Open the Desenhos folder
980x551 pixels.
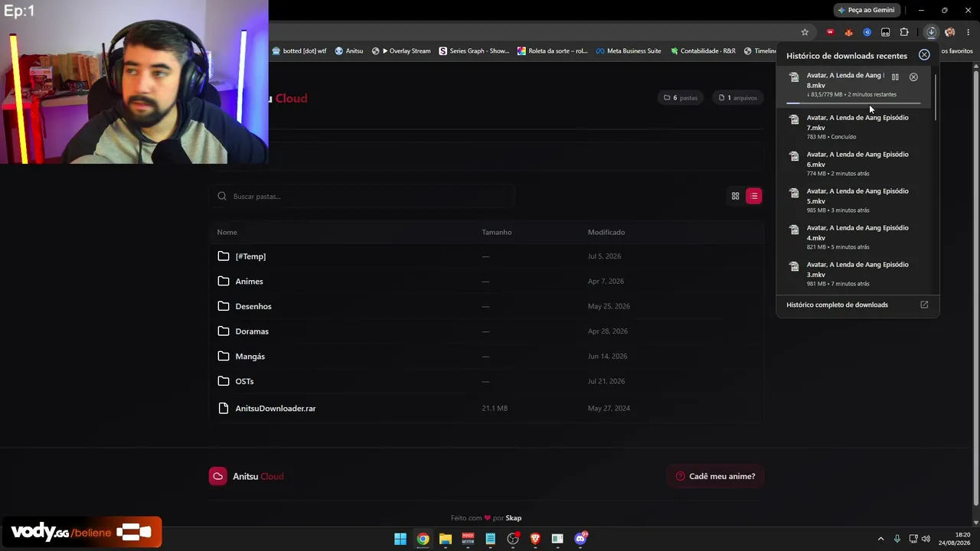coord(486,306)
